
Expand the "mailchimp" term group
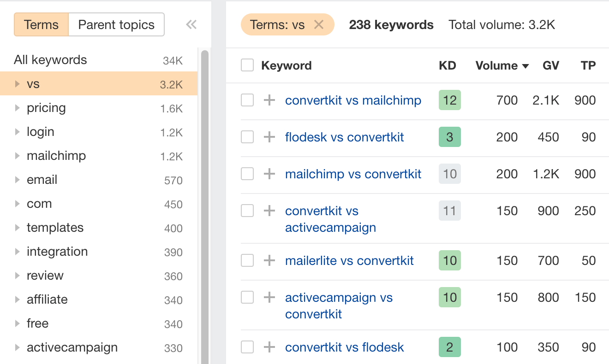click(17, 156)
